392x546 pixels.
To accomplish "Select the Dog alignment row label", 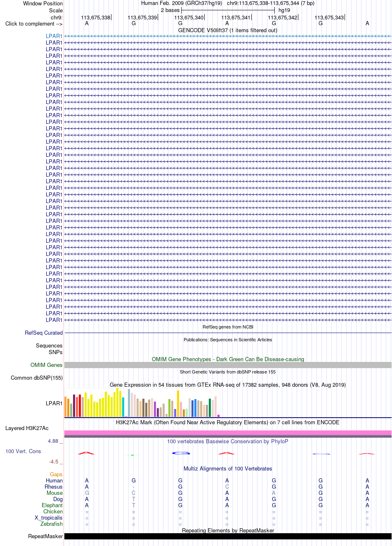I will tap(58, 499).
